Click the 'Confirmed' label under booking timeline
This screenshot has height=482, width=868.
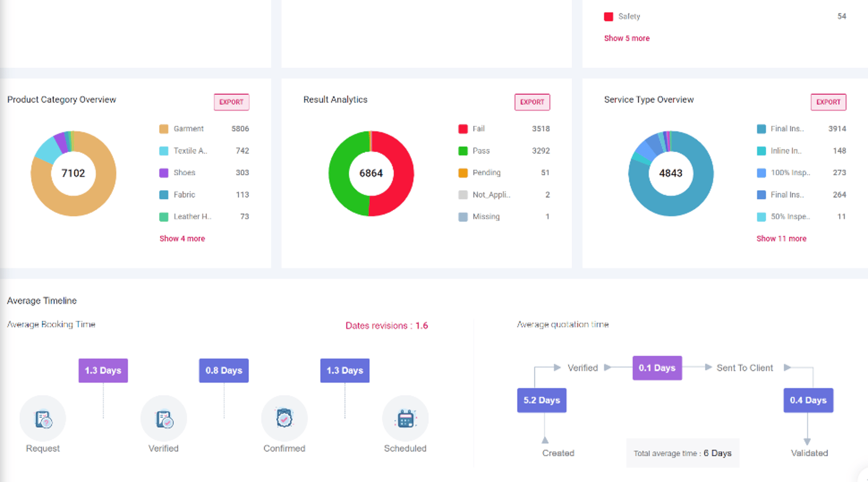[284, 449]
